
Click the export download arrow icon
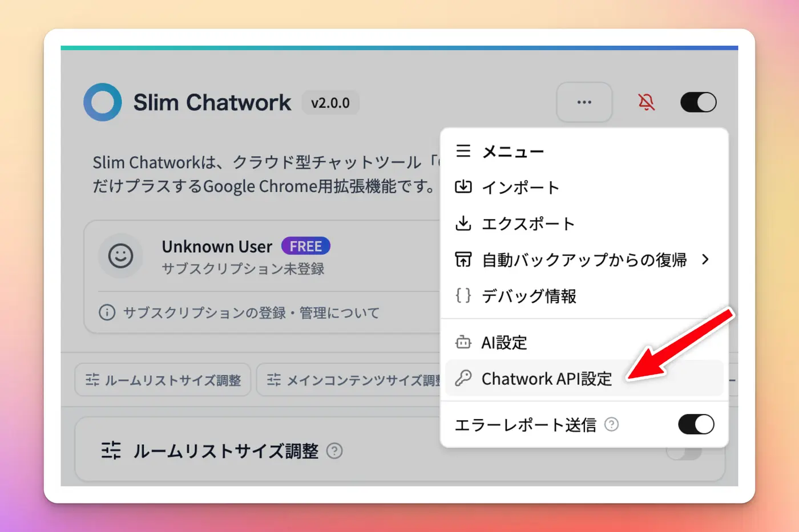pos(463,223)
